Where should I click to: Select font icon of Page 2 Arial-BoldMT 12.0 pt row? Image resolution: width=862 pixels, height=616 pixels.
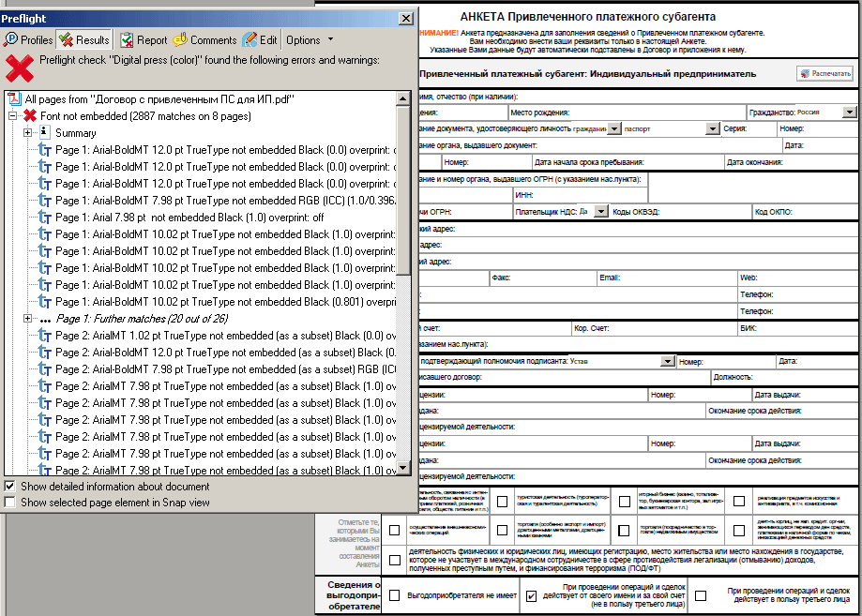(x=45, y=353)
